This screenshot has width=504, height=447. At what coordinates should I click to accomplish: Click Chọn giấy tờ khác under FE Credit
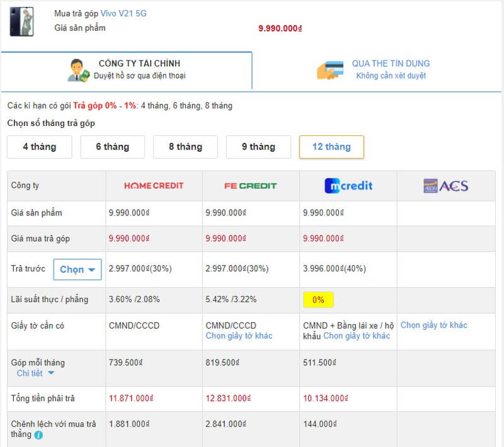point(239,336)
